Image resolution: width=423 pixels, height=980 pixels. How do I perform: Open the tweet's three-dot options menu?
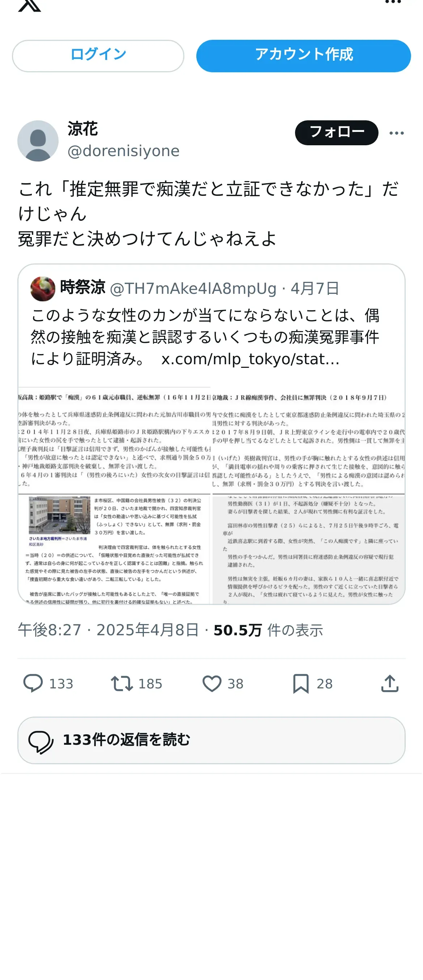click(x=396, y=133)
